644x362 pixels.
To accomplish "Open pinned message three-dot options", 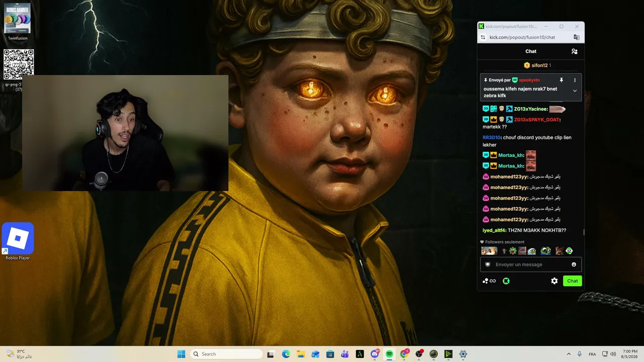I will coord(575,80).
